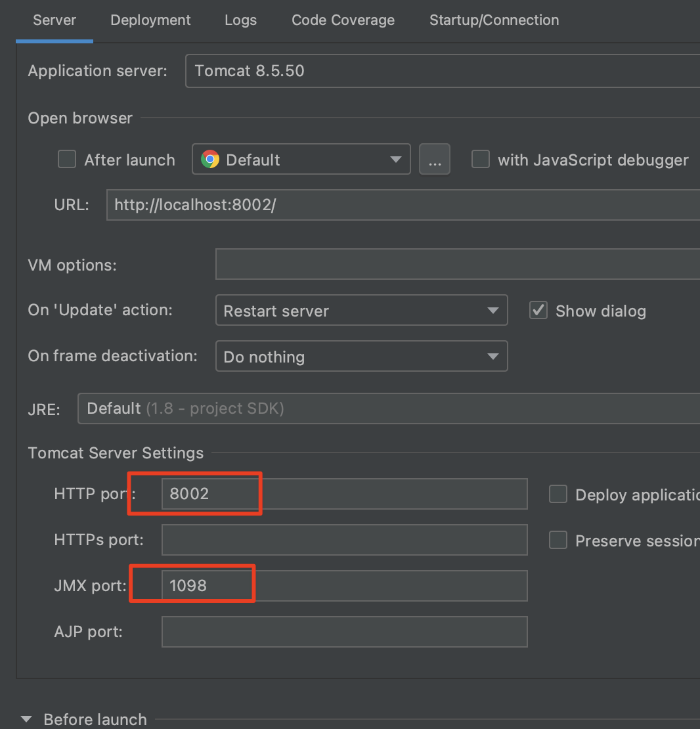700x729 pixels.
Task: Open the On frame deactivation dropdown
Action: [361, 357]
